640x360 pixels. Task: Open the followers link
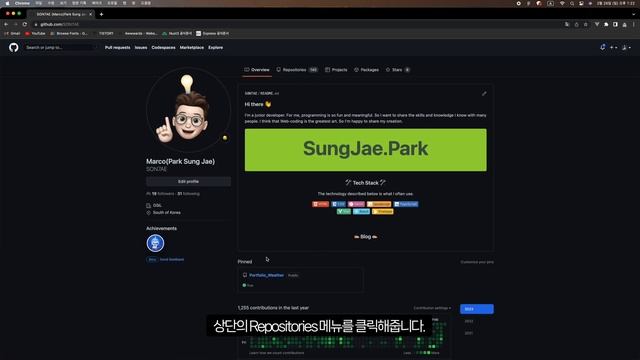coord(163,193)
